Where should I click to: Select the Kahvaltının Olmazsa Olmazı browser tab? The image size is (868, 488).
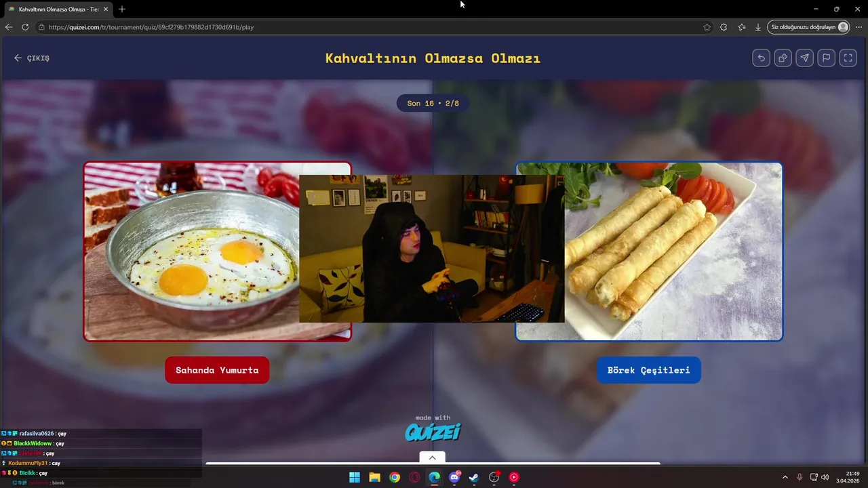(x=58, y=9)
